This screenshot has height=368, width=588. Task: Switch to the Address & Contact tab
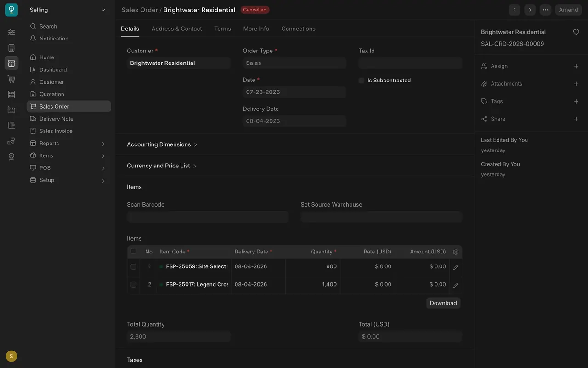point(176,29)
